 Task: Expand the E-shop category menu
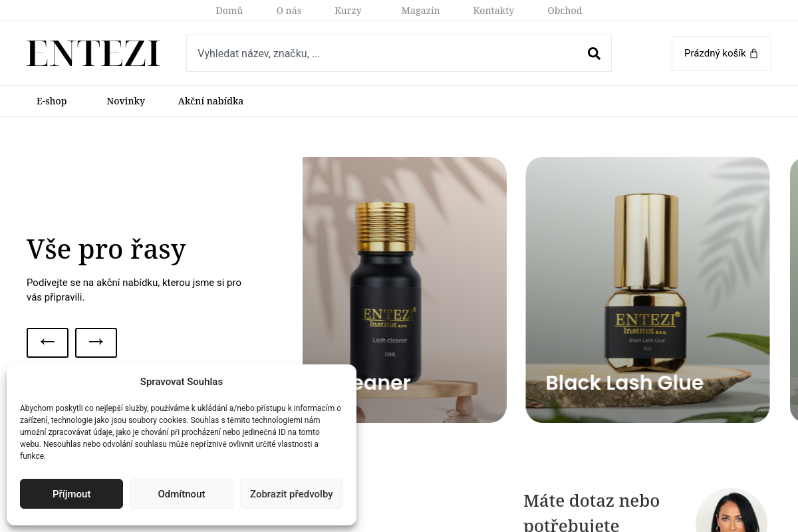tap(52, 101)
